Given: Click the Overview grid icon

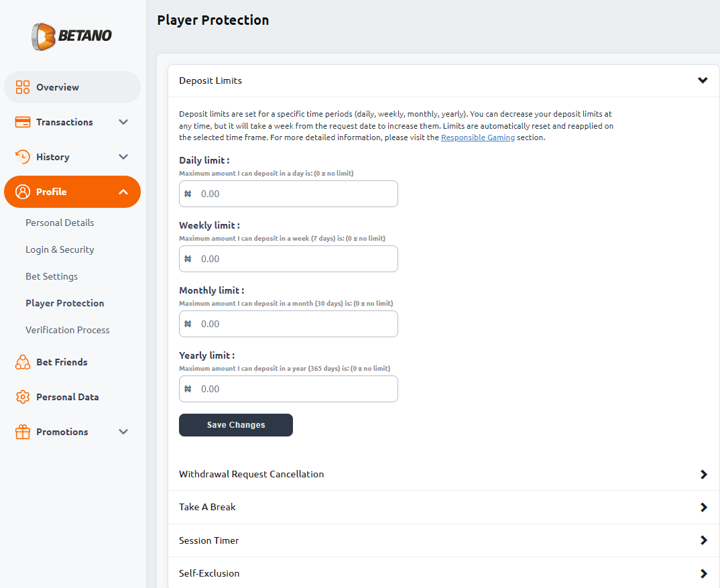Looking at the screenshot, I should (23, 87).
